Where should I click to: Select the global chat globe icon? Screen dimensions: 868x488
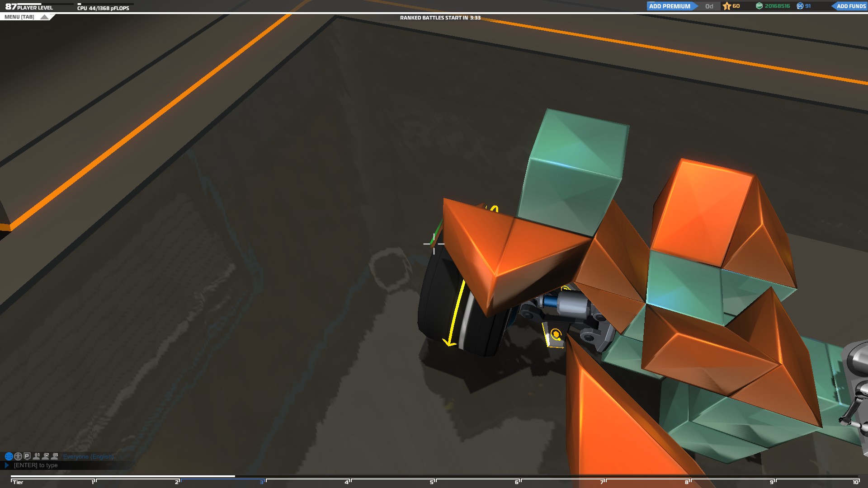pyautogui.click(x=9, y=456)
